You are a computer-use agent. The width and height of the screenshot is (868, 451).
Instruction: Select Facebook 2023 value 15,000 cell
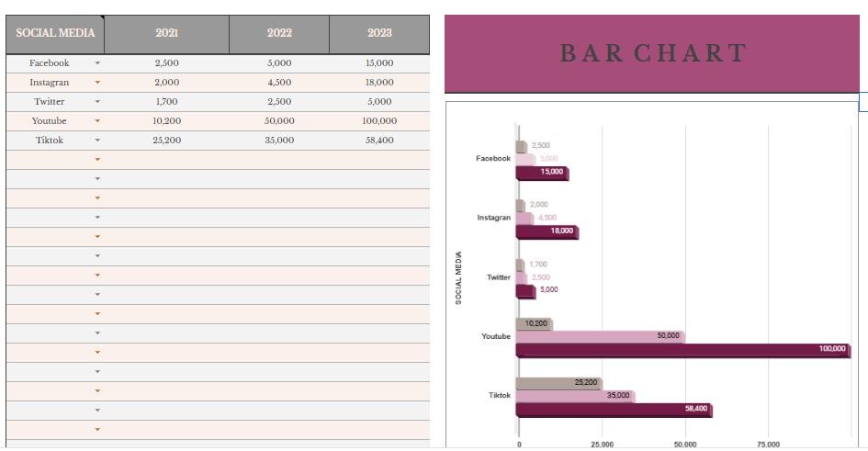pyautogui.click(x=379, y=63)
